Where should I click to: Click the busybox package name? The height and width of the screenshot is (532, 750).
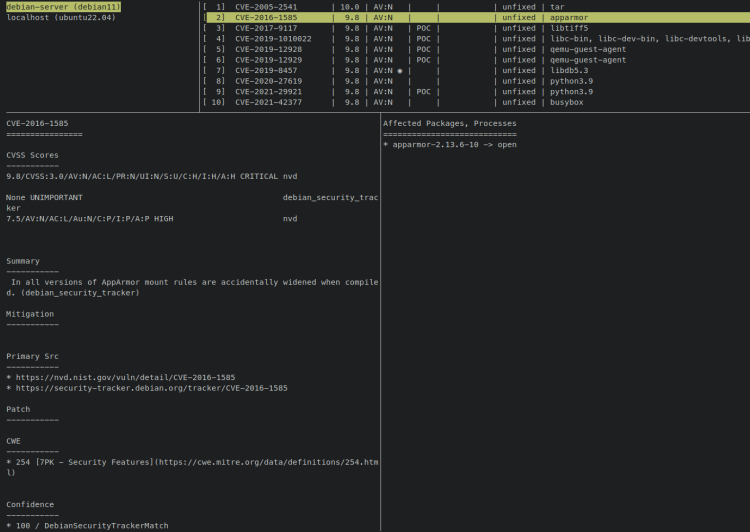tap(566, 102)
